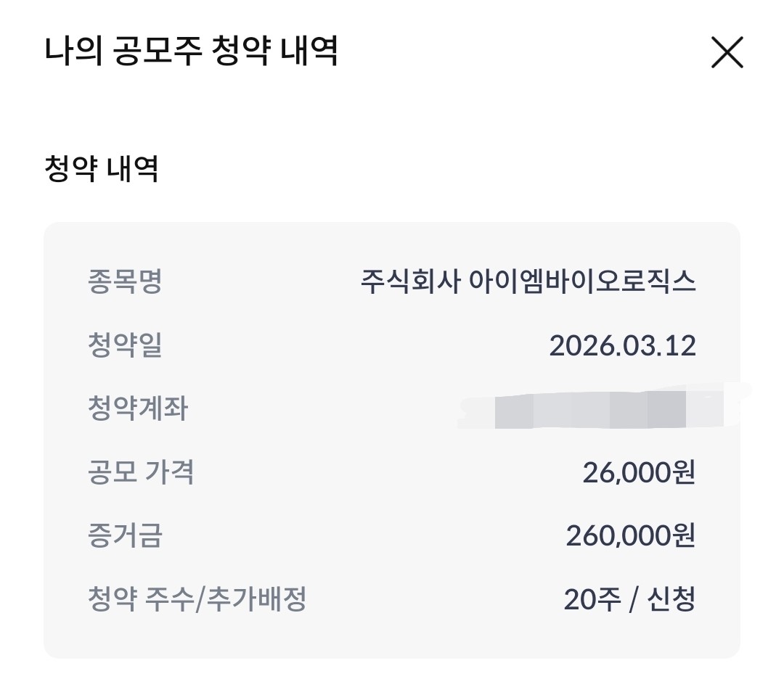Screen dimensions: 784x679
Task: Click the 증거금 label
Action: 124,537
